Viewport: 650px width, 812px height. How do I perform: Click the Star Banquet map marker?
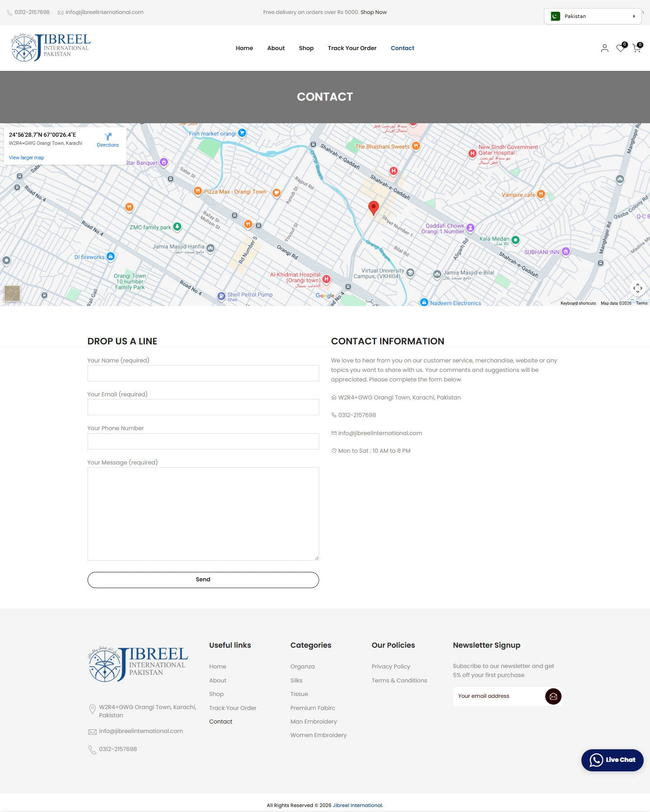tap(164, 162)
